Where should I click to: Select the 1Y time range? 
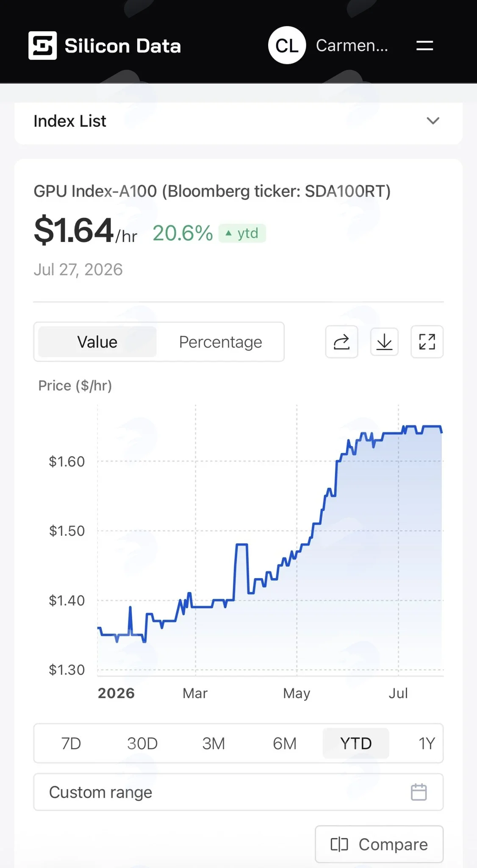click(x=426, y=743)
